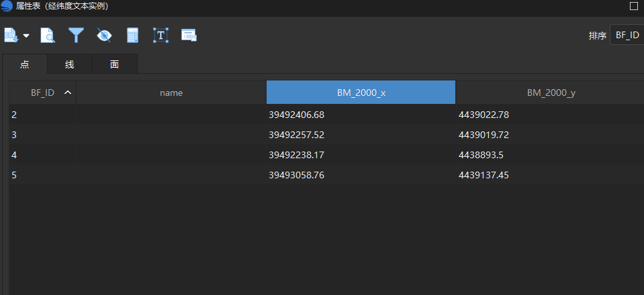Click cell value 39492406.68
This screenshot has width=644, height=295.
297,115
